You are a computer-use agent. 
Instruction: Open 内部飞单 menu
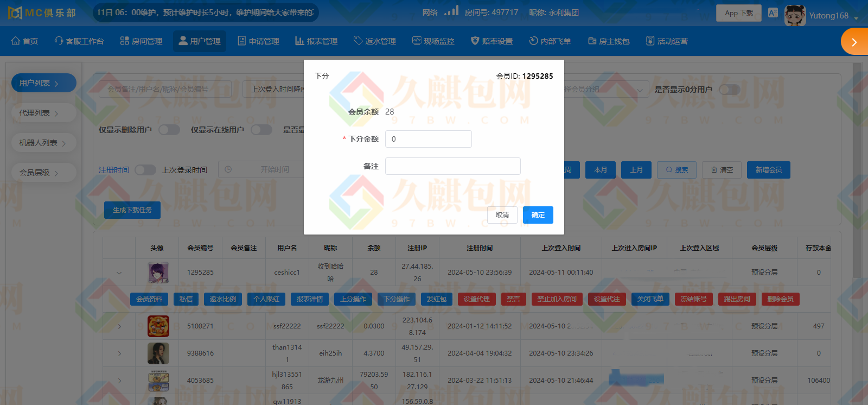point(550,41)
